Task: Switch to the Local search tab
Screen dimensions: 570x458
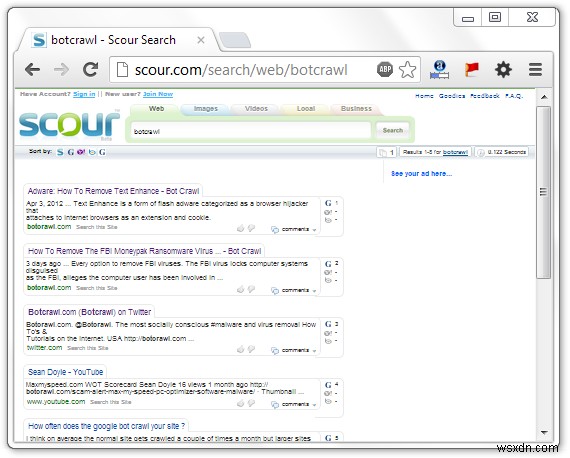Action: click(306, 109)
